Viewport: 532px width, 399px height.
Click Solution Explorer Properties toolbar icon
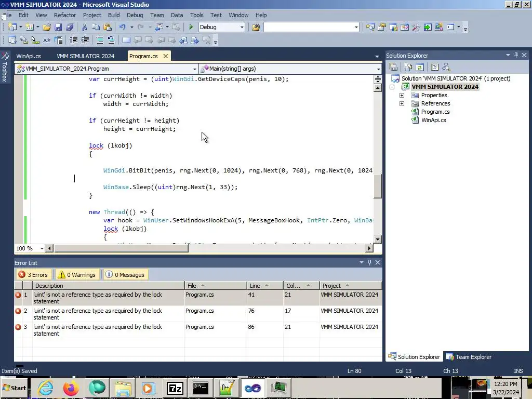(x=393, y=67)
